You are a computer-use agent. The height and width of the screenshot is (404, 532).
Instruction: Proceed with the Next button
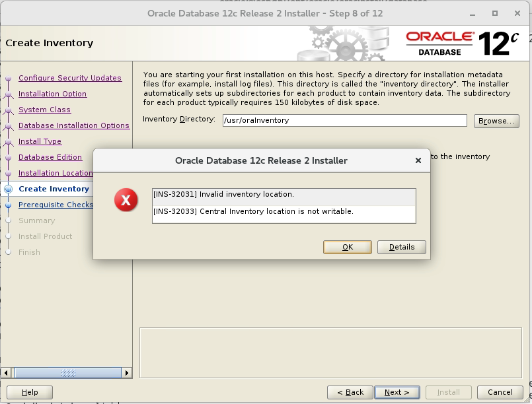(x=397, y=393)
